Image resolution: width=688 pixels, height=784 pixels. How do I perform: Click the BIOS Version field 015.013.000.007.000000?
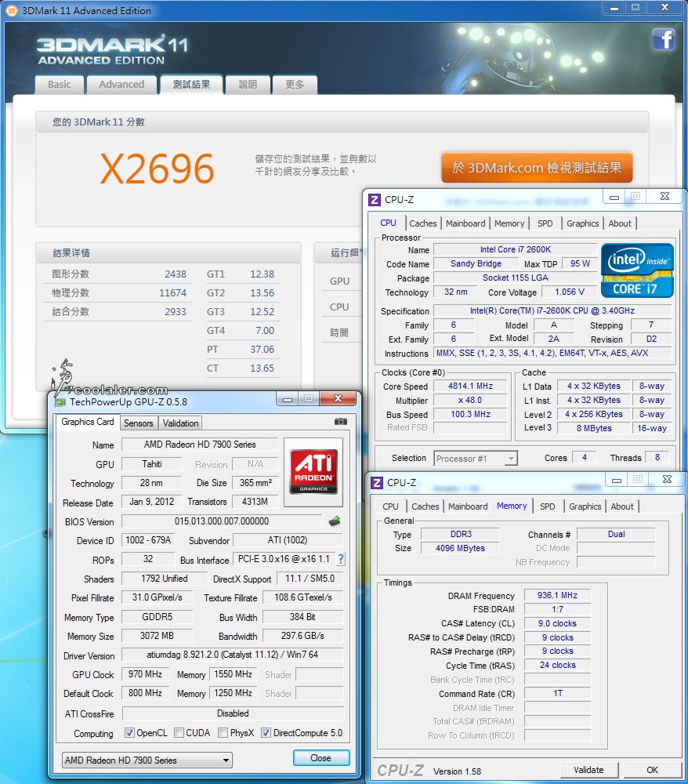222,521
